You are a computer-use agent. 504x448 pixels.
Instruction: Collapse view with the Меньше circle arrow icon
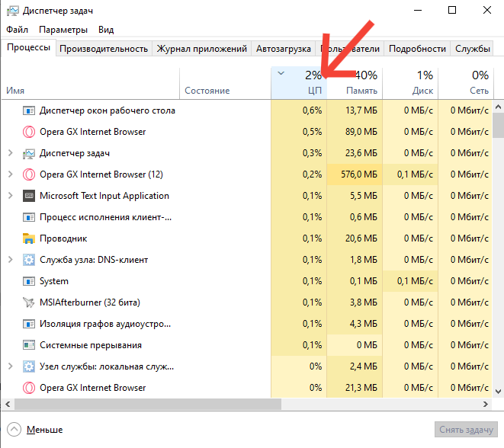(14, 430)
